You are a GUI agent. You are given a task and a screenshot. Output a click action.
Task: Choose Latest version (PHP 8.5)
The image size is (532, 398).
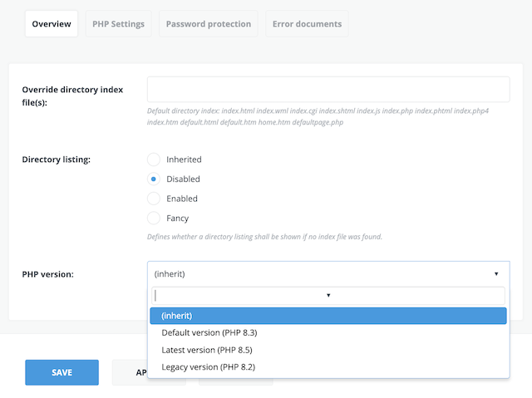[x=328, y=350]
